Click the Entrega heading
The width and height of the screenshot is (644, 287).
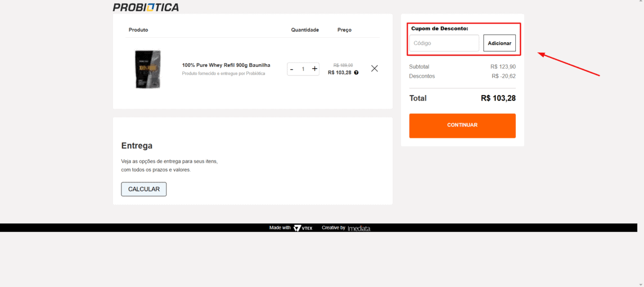click(137, 146)
